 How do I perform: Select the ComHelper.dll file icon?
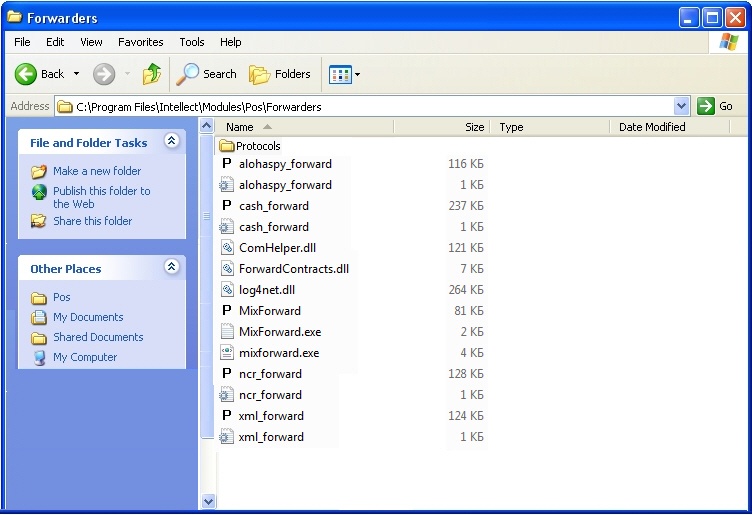click(227, 248)
